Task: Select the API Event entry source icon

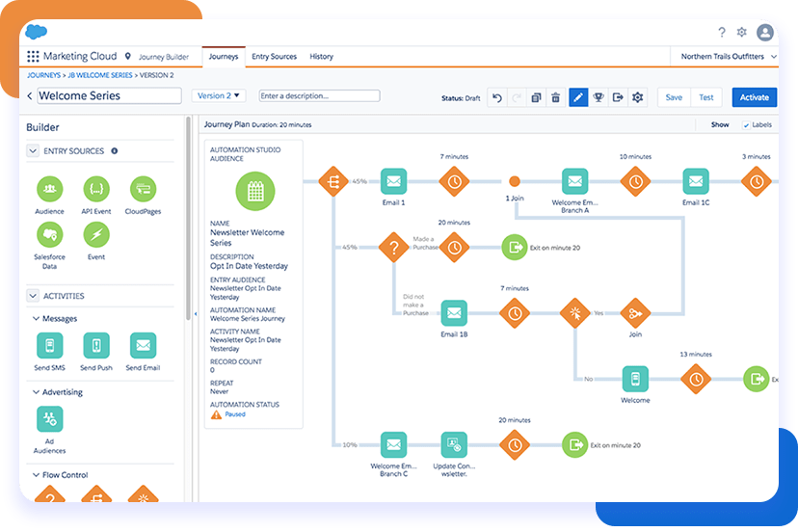Action: pyautogui.click(x=96, y=189)
